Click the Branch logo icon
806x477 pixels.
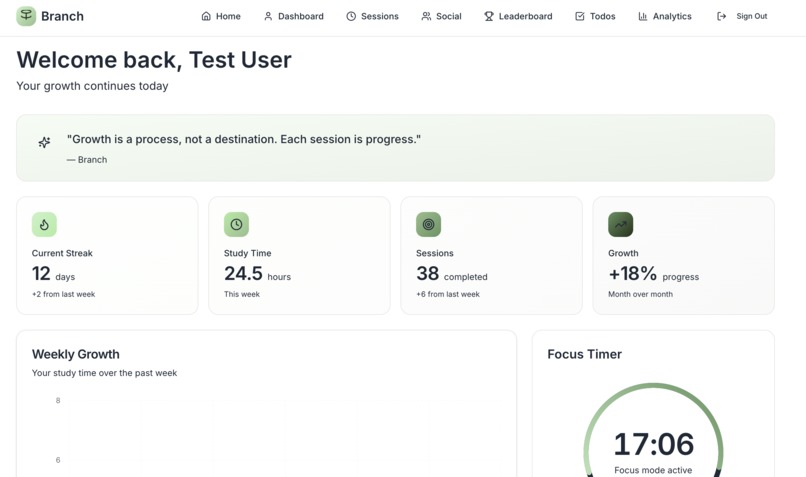(26, 16)
